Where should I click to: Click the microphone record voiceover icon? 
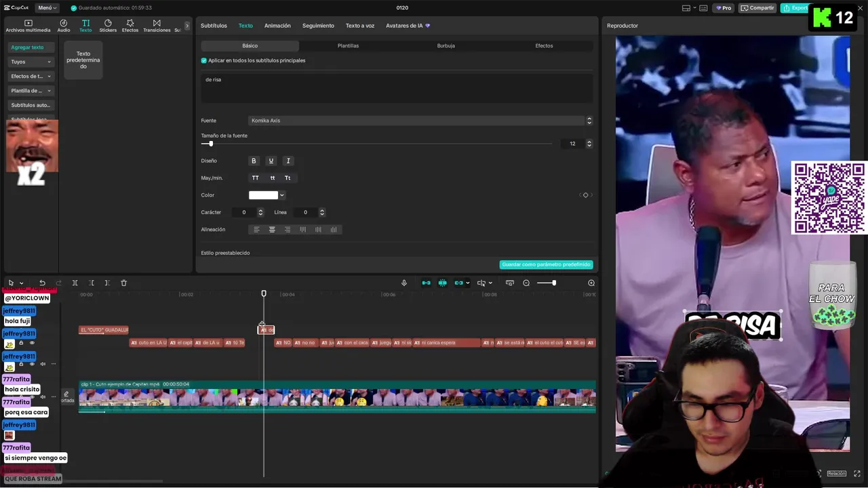point(404,283)
